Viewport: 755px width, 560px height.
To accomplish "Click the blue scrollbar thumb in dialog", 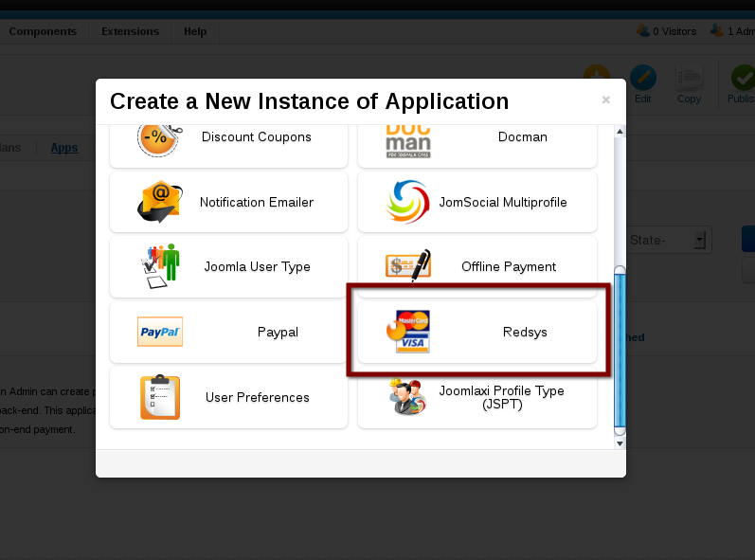I will 620,351.
